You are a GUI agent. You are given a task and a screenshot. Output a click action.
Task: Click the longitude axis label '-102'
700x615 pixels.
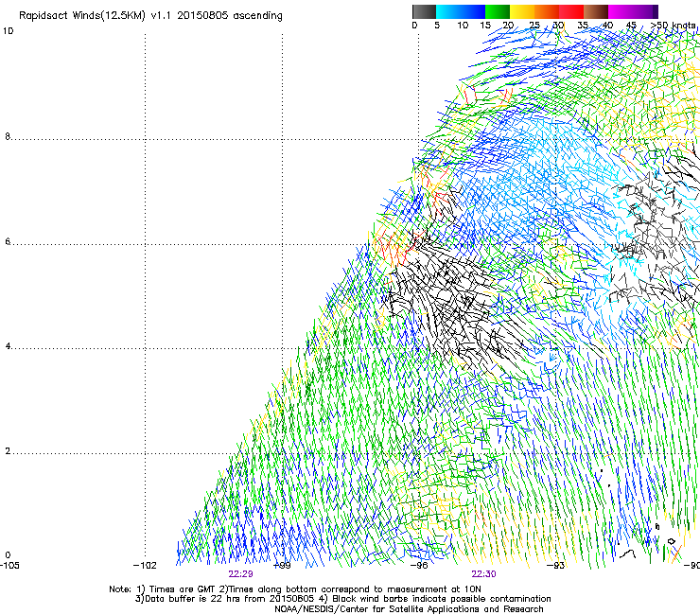[x=145, y=565]
